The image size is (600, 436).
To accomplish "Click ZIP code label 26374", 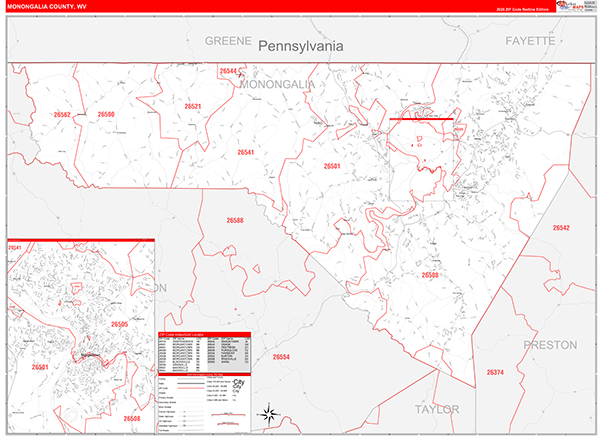I will 495,372.
